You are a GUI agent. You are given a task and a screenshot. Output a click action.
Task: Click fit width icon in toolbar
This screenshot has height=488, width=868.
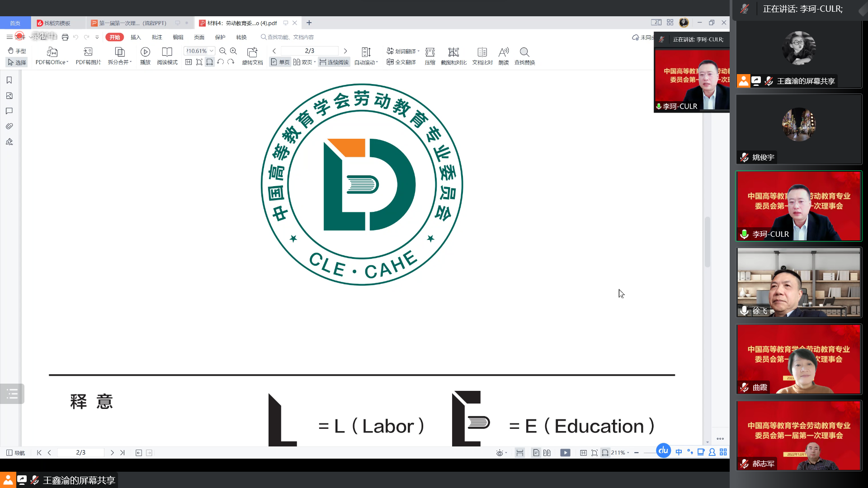(209, 62)
